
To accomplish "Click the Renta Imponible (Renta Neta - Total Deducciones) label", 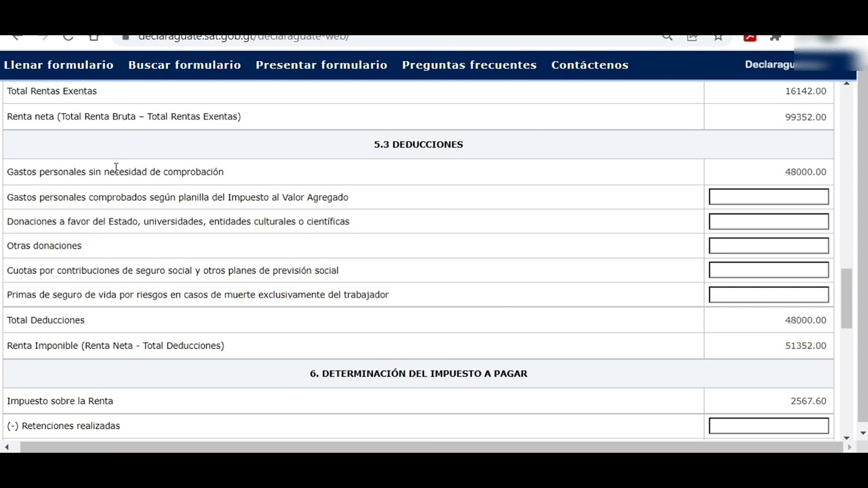I will pos(115,346).
